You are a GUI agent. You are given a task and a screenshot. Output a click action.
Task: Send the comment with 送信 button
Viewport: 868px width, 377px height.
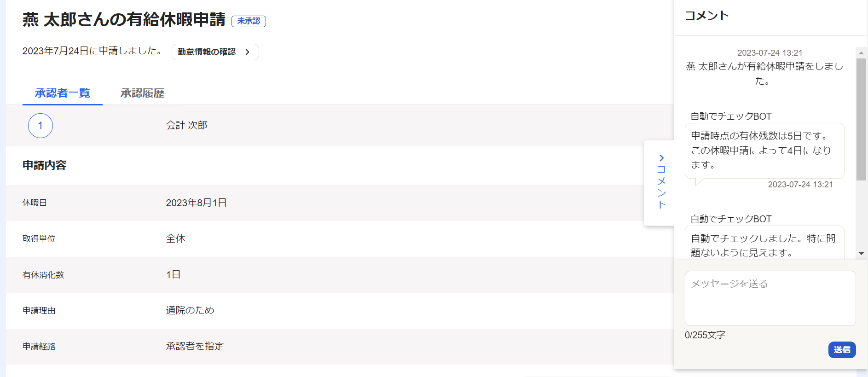tap(842, 350)
